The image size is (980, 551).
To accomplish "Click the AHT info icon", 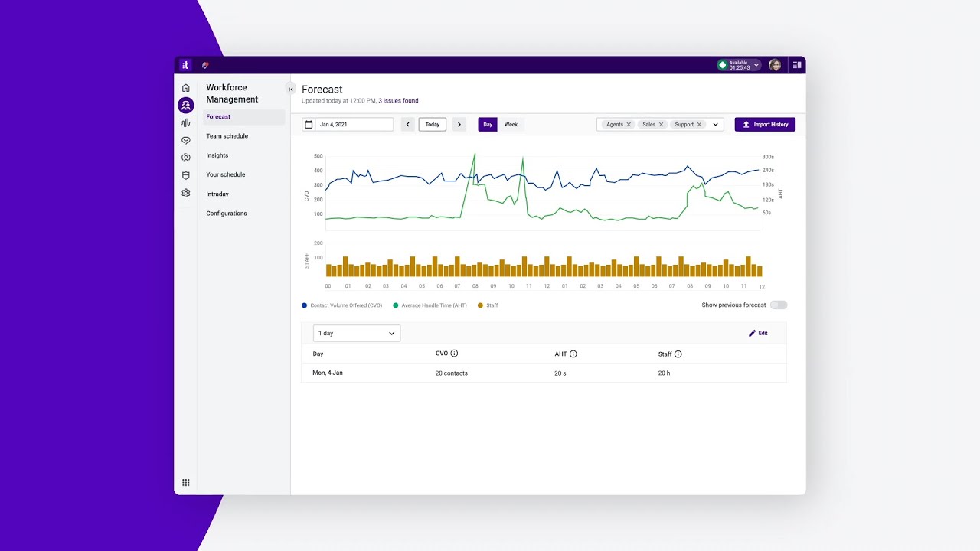I will pyautogui.click(x=573, y=354).
